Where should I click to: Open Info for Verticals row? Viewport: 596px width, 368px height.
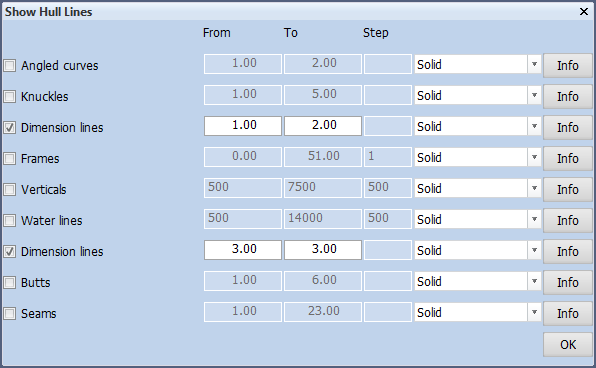tap(567, 189)
